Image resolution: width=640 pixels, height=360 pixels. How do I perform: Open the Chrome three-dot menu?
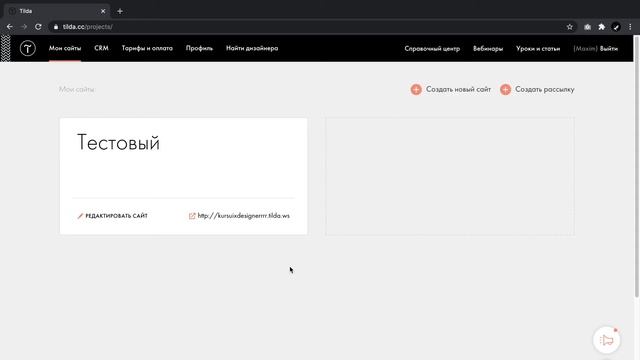point(630,27)
